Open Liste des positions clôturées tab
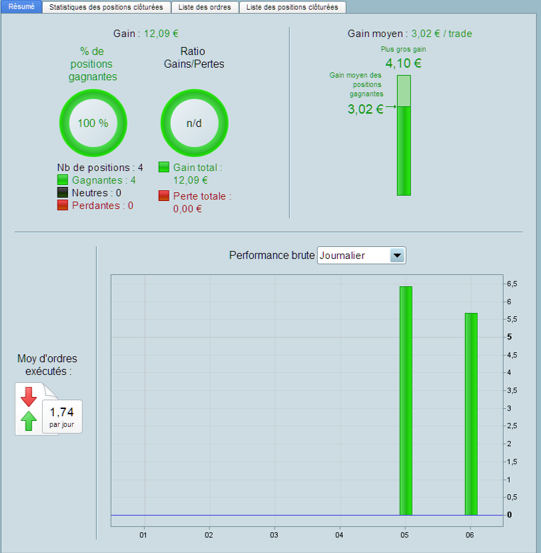 (292, 7)
